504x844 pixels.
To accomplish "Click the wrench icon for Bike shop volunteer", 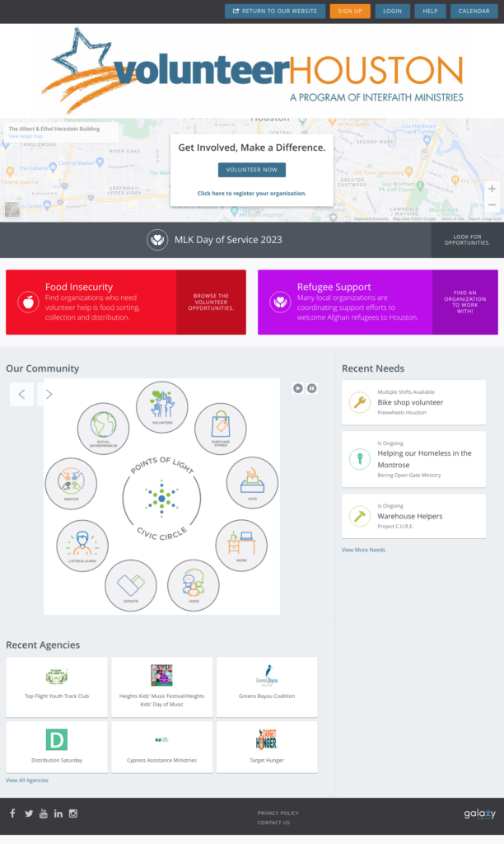I will pos(359,402).
